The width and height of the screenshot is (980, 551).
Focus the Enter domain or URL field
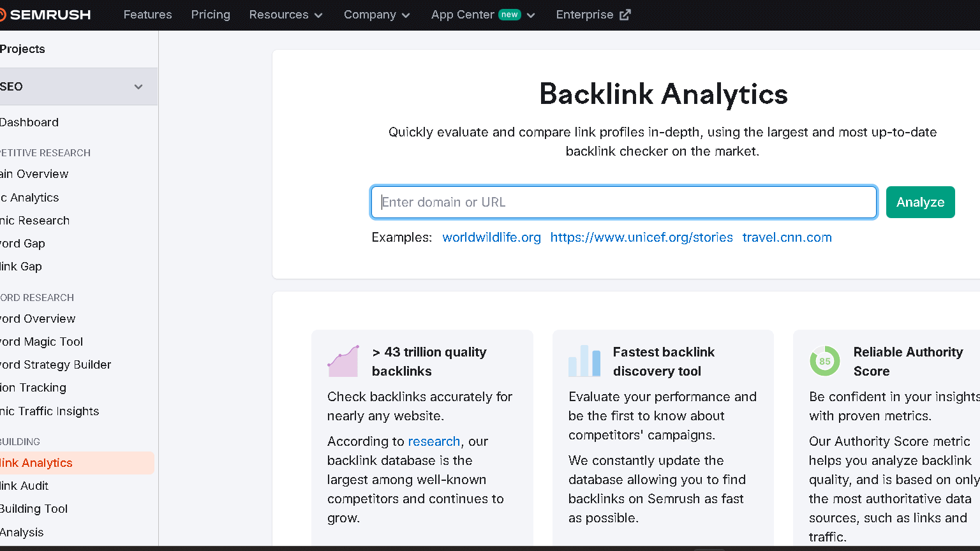click(623, 202)
